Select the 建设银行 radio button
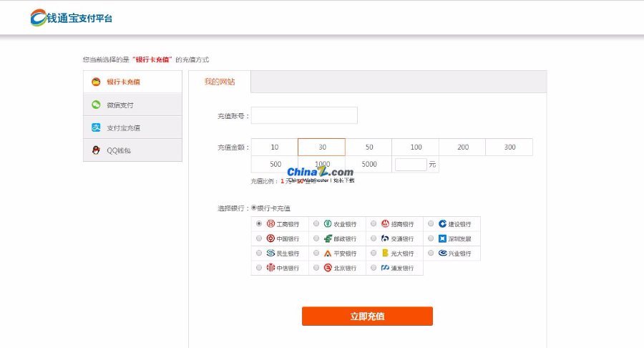Image resolution: width=644 pixels, height=348 pixels. click(x=431, y=223)
